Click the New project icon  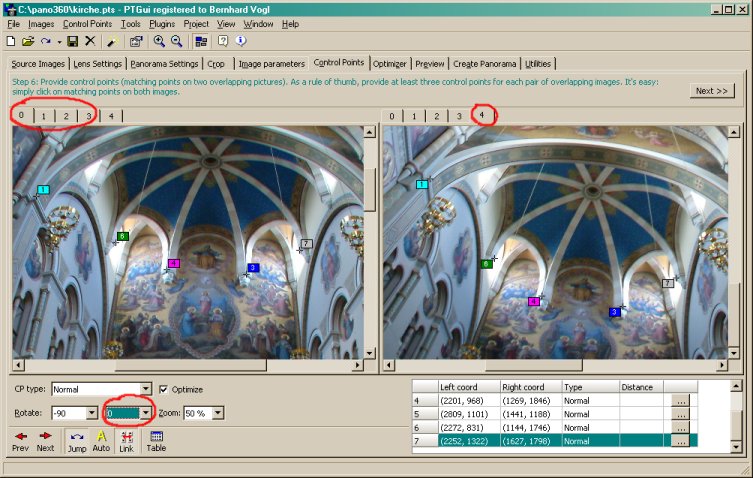click(10, 41)
